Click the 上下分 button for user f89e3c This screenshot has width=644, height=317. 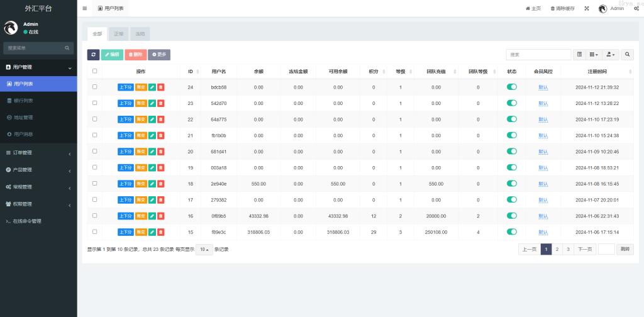[125, 232]
